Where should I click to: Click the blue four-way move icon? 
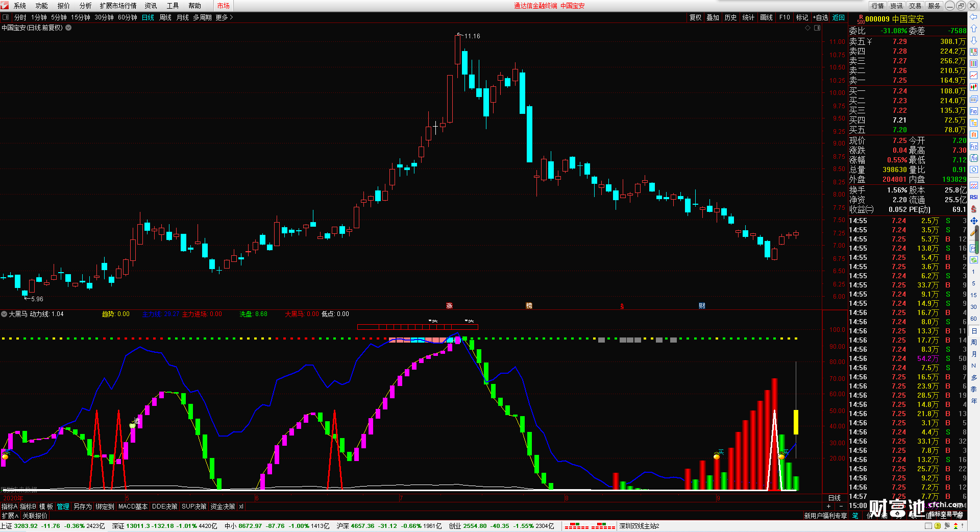click(974, 221)
